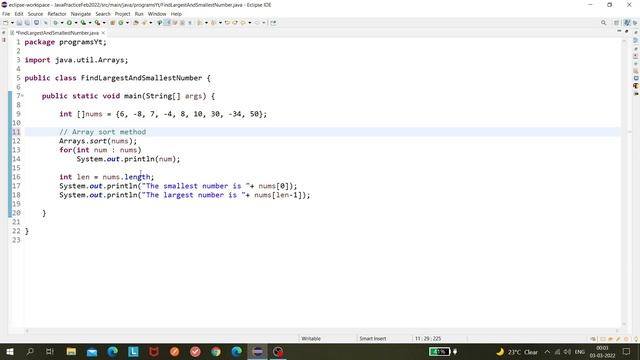This screenshot has width=640, height=360.
Task: Open the Window menu
Action: [x=157, y=14]
